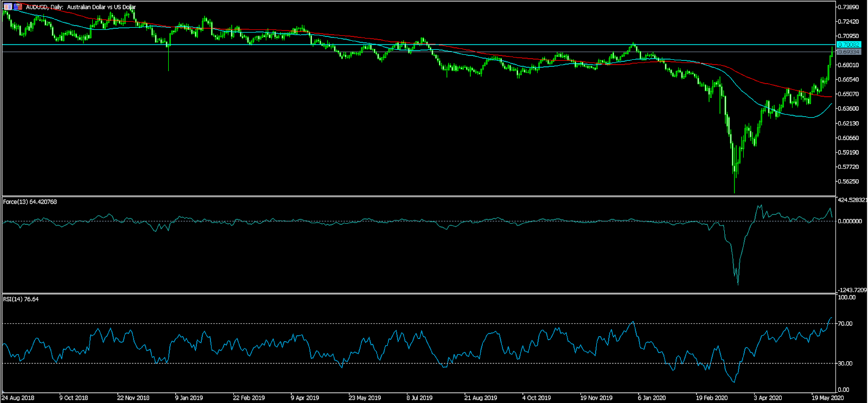868x403 pixels.
Task: Click the 23 May 2019 date label
Action: tap(365, 398)
